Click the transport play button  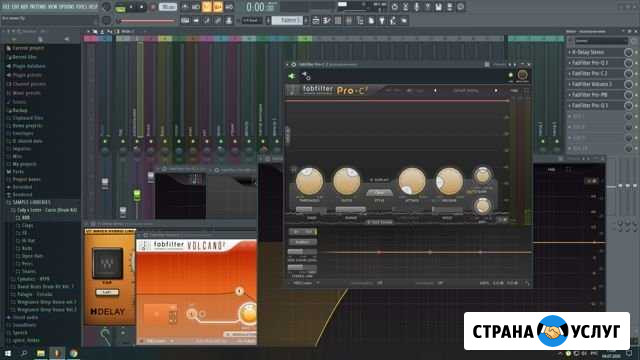pyautogui.click(x=131, y=7)
